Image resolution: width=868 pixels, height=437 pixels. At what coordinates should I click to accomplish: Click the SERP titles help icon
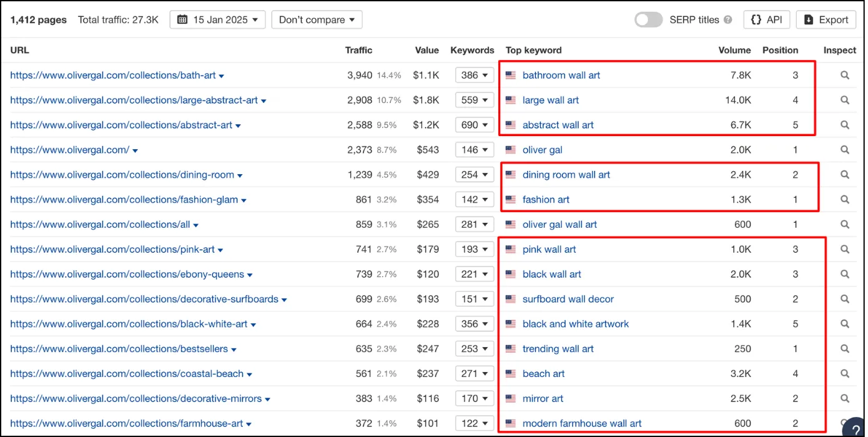727,20
